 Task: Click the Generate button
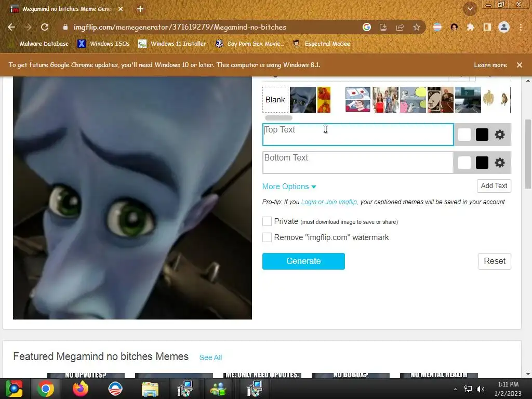coord(303,261)
